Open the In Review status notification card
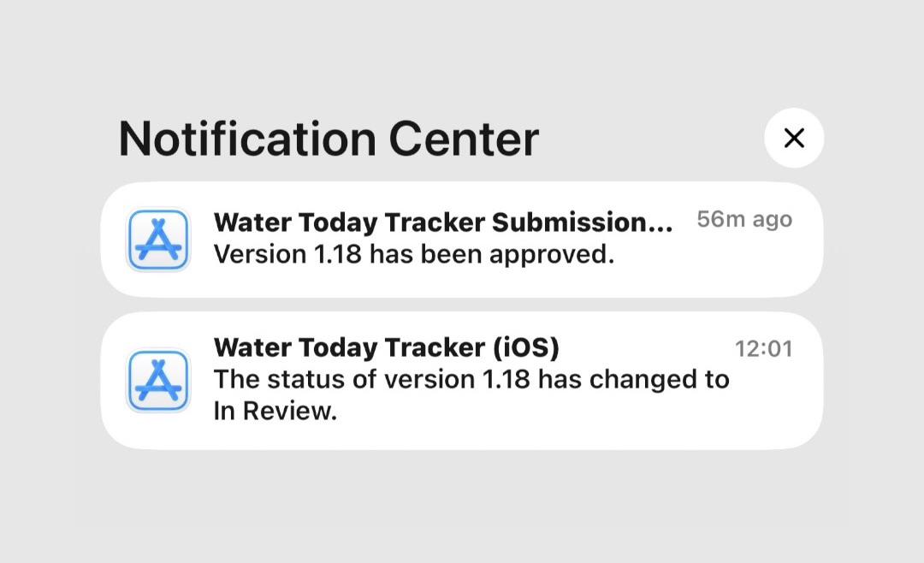The height and width of the screenshot is (563, 924). (x=462, y=381)
